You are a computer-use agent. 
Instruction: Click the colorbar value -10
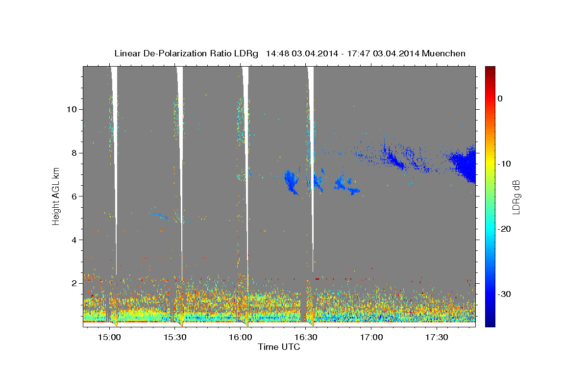(505, 164)
